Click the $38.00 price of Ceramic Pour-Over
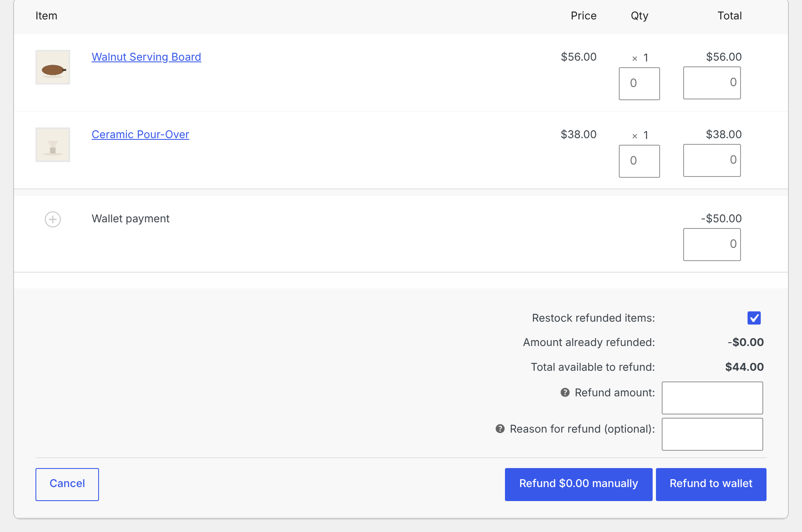The height and width of the screenshot is (532, 802). tap(578, 134)
